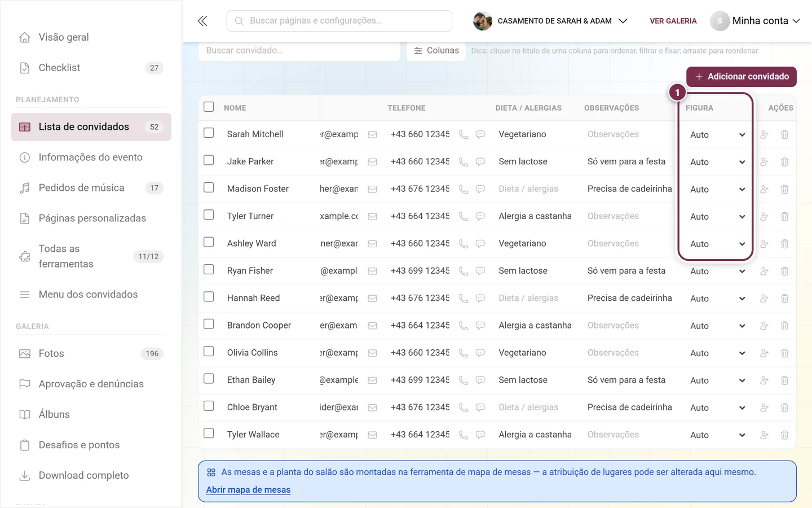
Task: Click trash icon in Ryan Fisher row
Action: [x=784, y=271]
